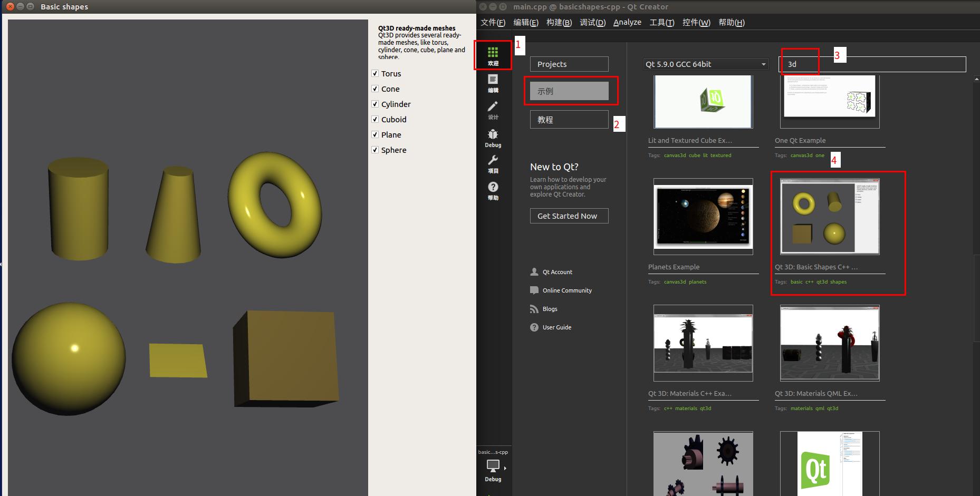Screen dimensions: 980x496
Task: Uncheck the Torus checkbox
Action: [x=375, y=73]
